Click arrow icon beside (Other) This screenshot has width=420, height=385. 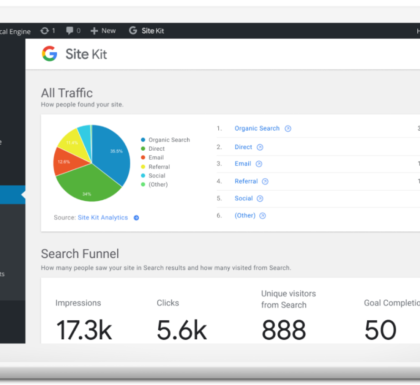click(263, 216)
